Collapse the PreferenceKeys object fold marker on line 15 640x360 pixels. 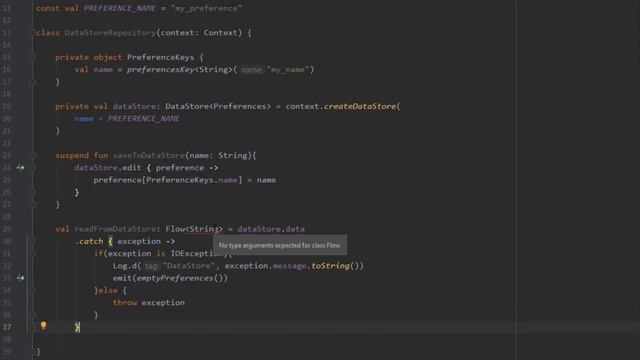[33, 57]
